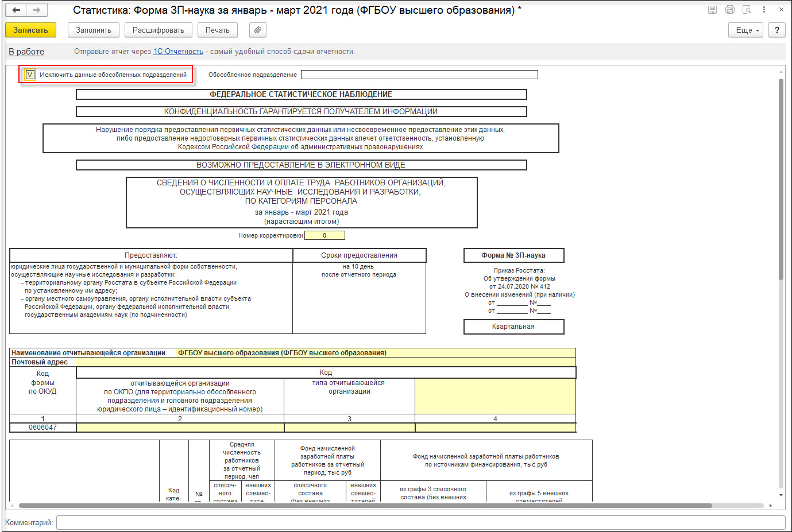Click the yellow OKPO code cell under column 2

(x=180, y=428)
